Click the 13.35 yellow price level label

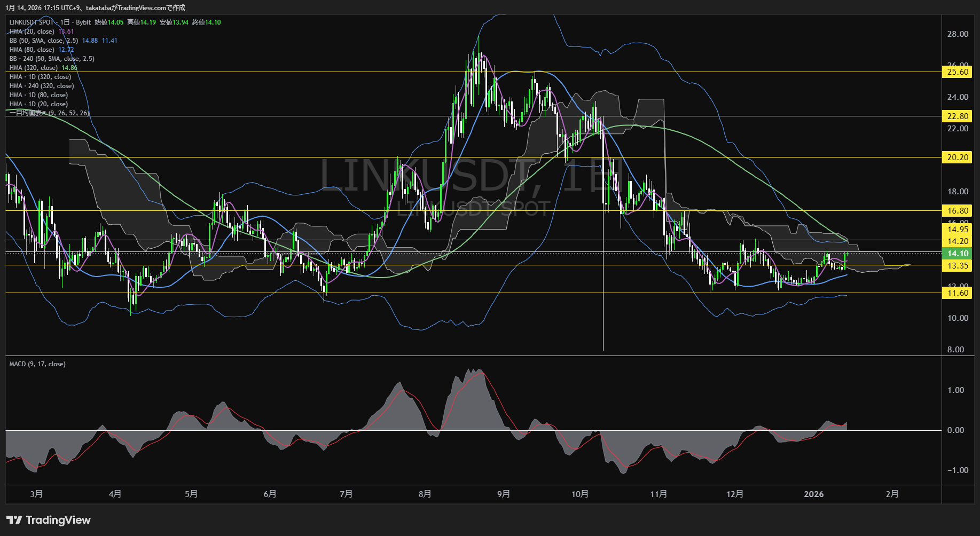(957, 266)
